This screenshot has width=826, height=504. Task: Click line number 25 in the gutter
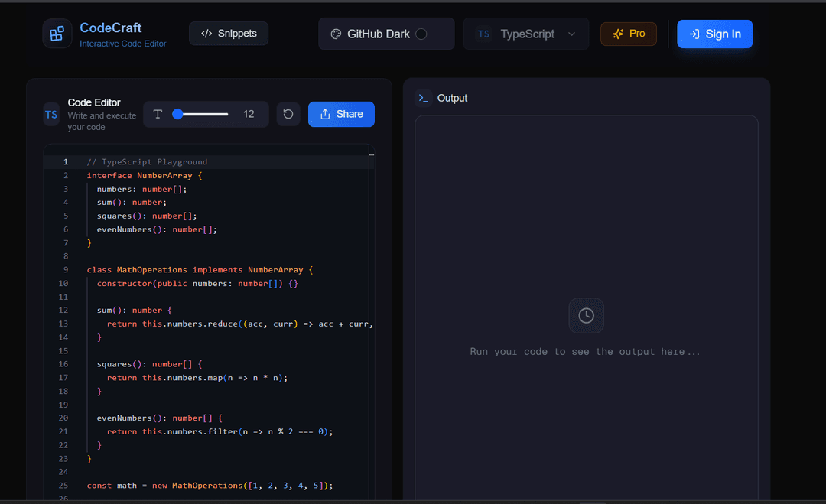[x=63, y=486]
